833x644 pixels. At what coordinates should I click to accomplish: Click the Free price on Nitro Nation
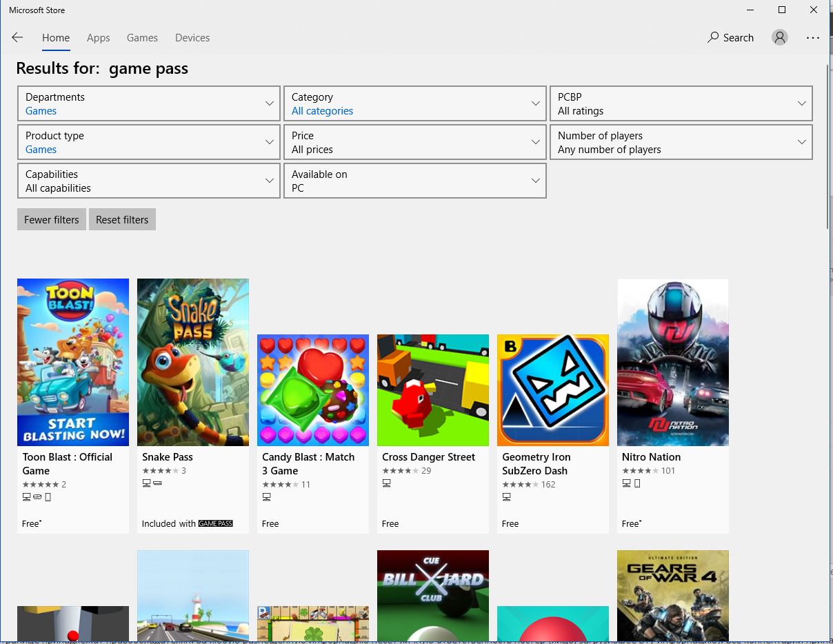632,523
